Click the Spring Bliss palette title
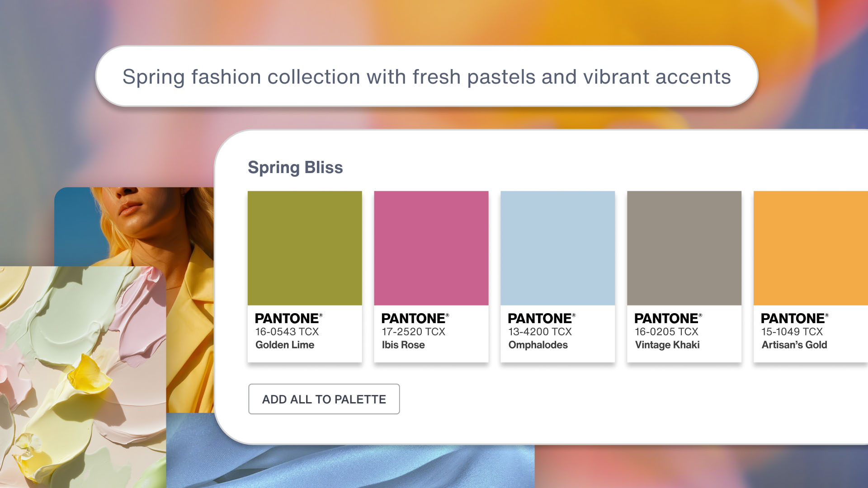This screenshot has height=488, width=868. tap(296, 167)
